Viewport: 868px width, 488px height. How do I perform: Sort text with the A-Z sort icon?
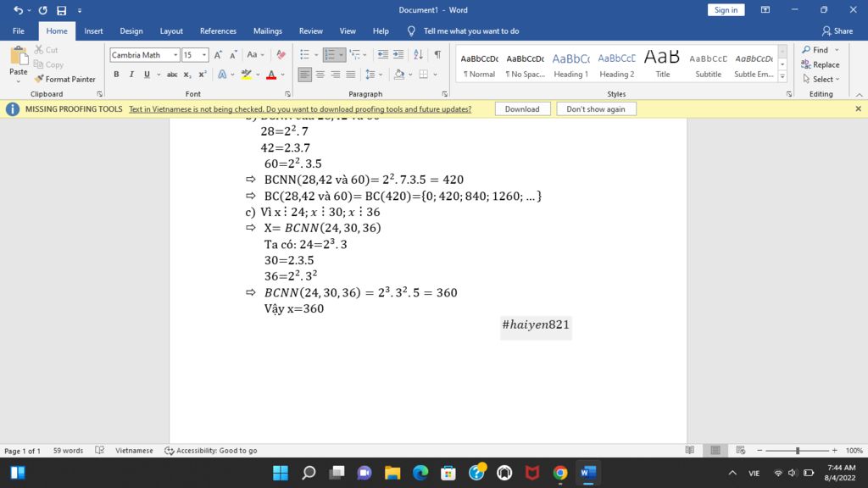[419, 54]
